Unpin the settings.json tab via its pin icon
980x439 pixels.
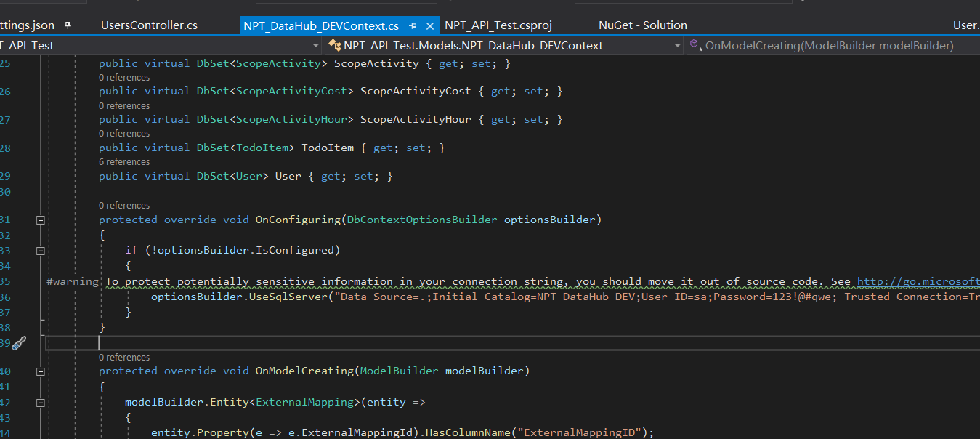click(68, 25)
